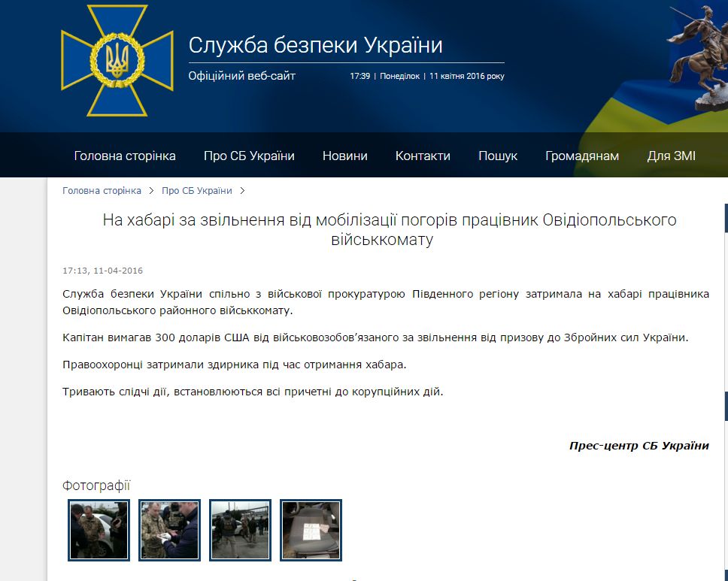Image resolution: width=728 pixels, height=581 pixels.
Task: Click the 'Про СБ України' breadcrumb link
Action: pyautogui.click(x=197, y=191)
